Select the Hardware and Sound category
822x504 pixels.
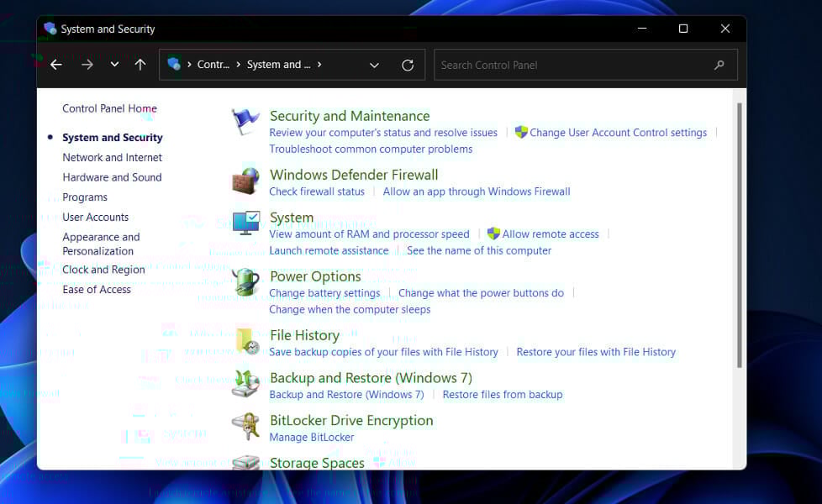pos(112,177)
